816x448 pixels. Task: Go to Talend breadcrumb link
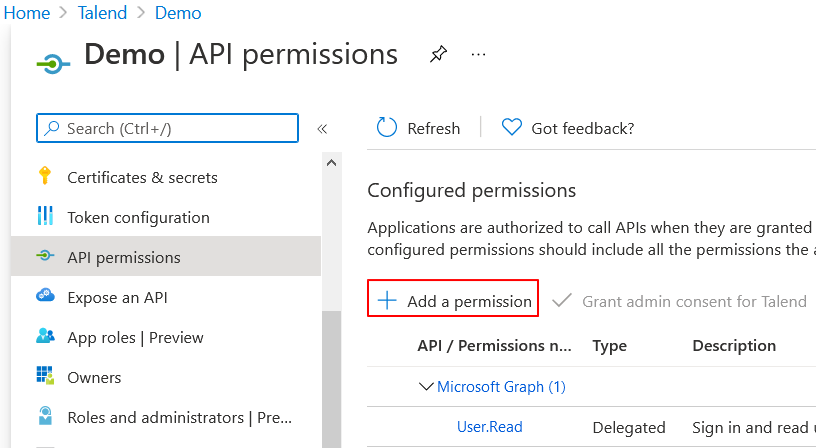tap(103, 13)
